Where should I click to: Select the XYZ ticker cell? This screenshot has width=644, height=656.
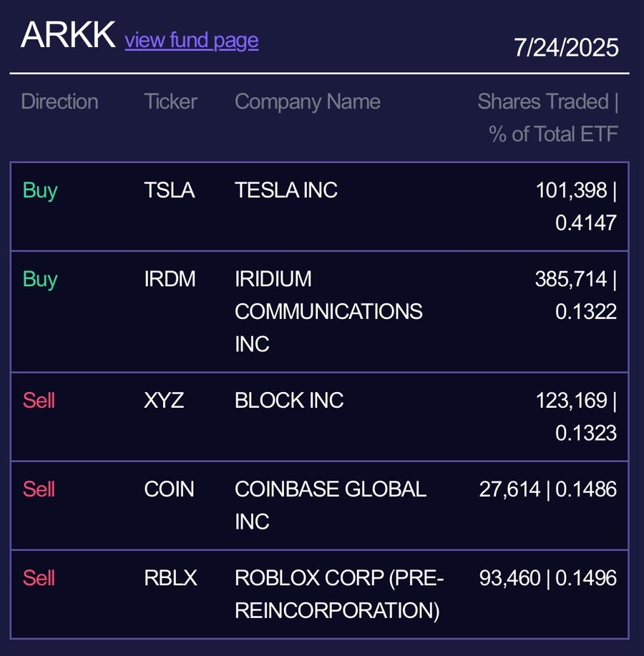coord(164,401)
